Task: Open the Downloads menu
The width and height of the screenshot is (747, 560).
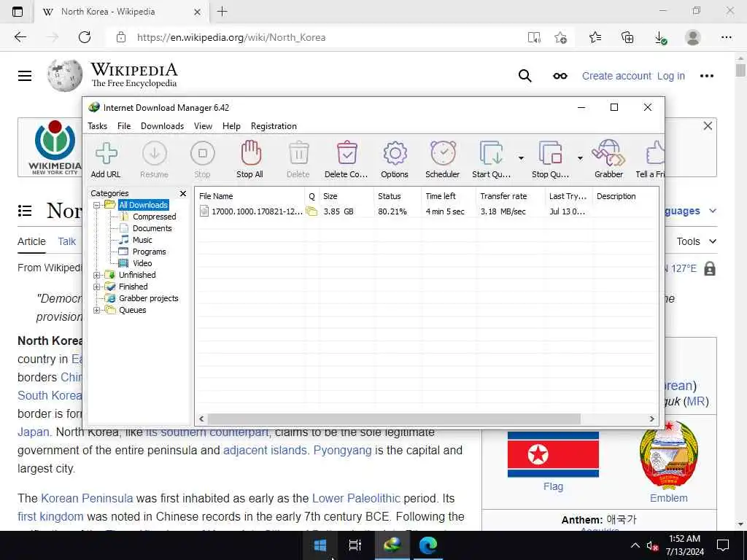Action: click(162, 126)
